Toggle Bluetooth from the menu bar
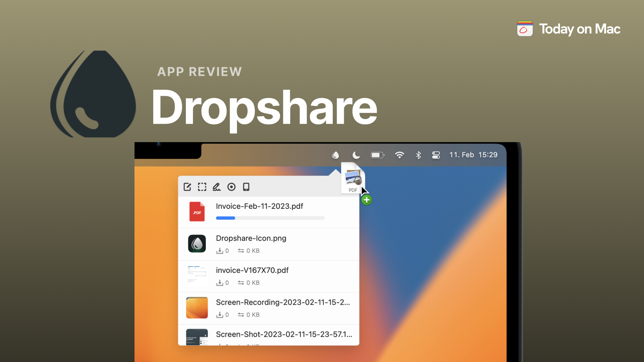644x362 pixels. point(418,155)
